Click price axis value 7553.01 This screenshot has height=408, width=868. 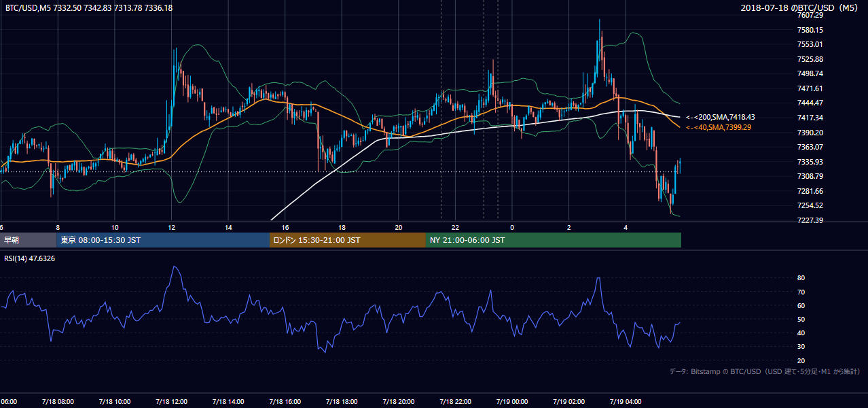pyautogui.click(x=810, y=44)
